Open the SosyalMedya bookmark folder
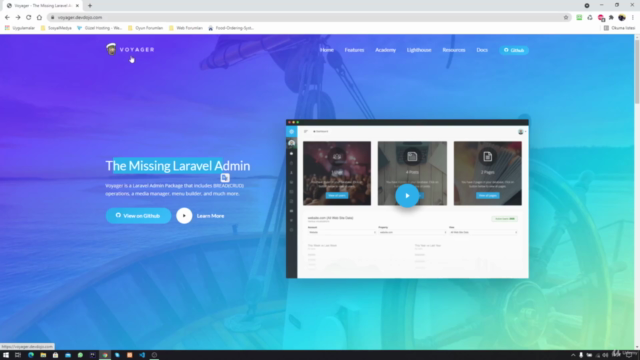640x360 pixels. pyautogui.click(x=56, y=28)
